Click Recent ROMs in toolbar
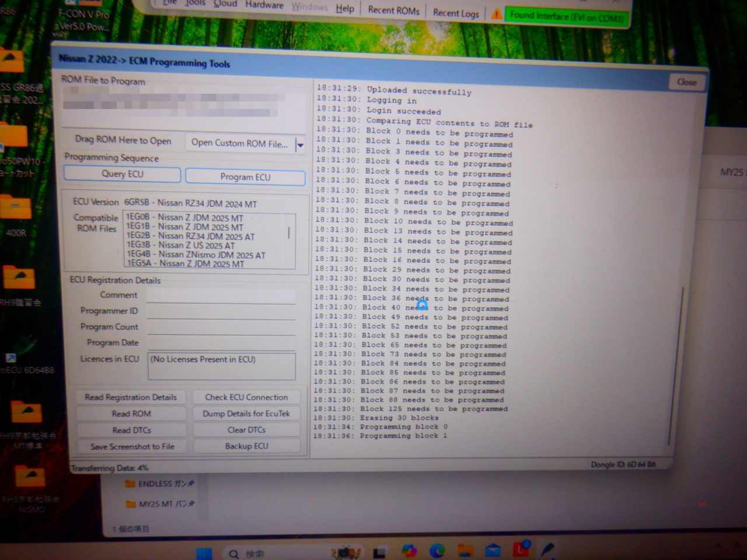Image resolution: width=747 pixels, height=560 pixels. coord(393,10)
